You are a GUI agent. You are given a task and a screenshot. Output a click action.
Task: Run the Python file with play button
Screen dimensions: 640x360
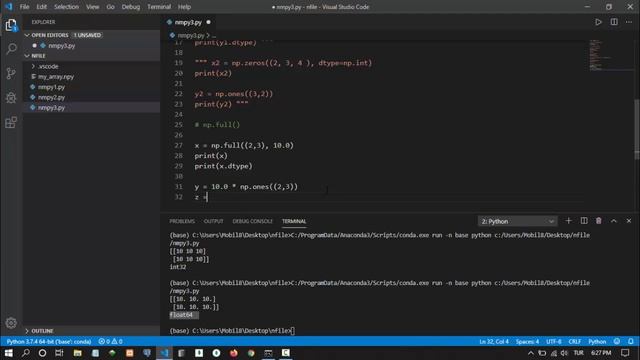[598, 22]
